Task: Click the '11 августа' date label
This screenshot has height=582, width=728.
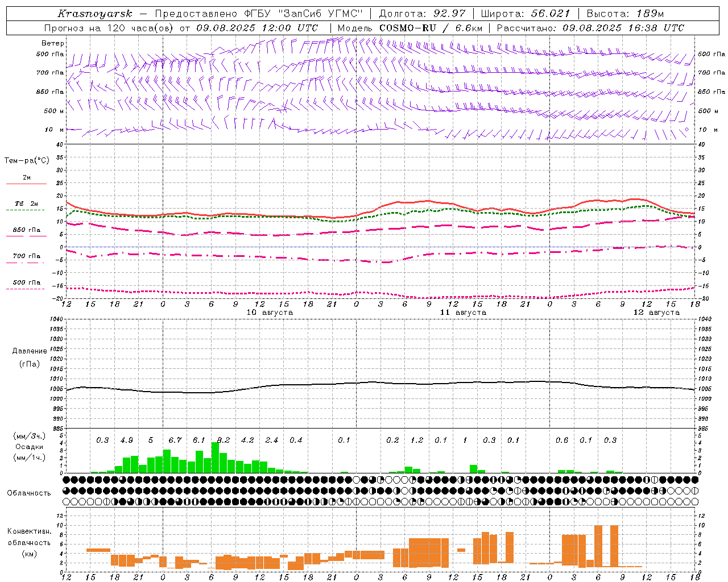Action: coord(463,313)
